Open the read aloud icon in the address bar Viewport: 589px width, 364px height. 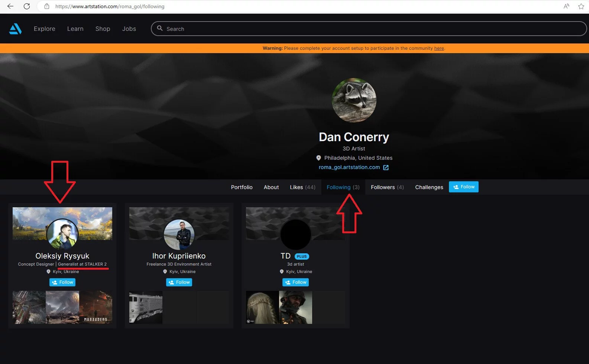point(566,6)
